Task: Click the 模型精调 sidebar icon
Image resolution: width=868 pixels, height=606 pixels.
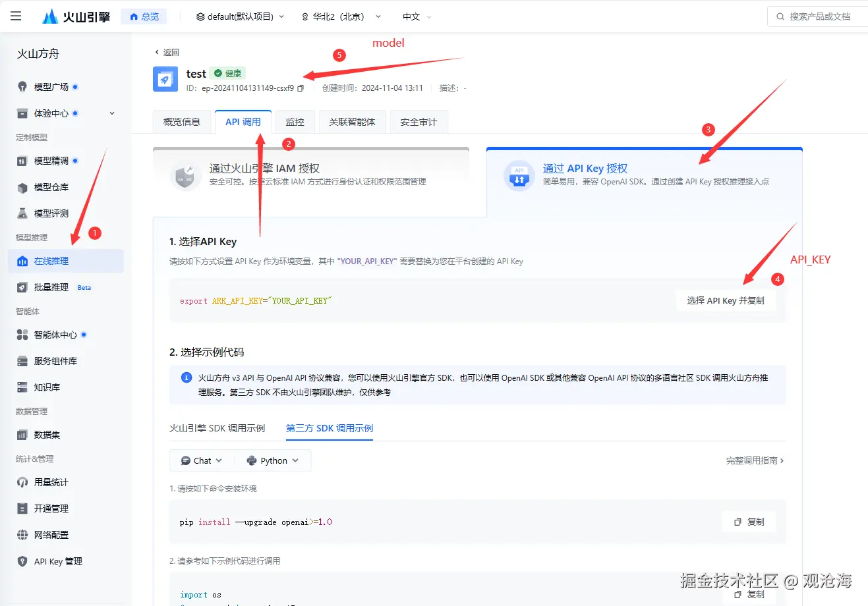Action: coord(22,161)
